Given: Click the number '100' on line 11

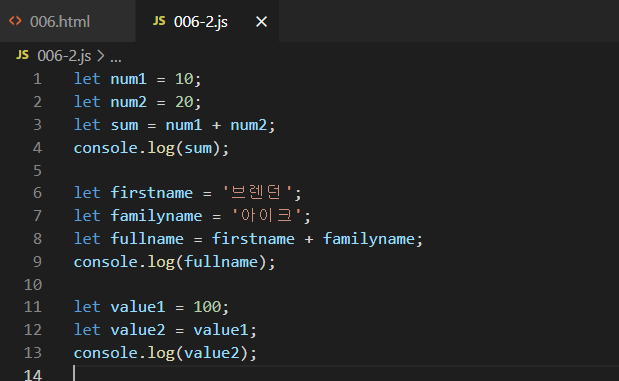Looking at the screenshot, I should click(x=207, y=307).
